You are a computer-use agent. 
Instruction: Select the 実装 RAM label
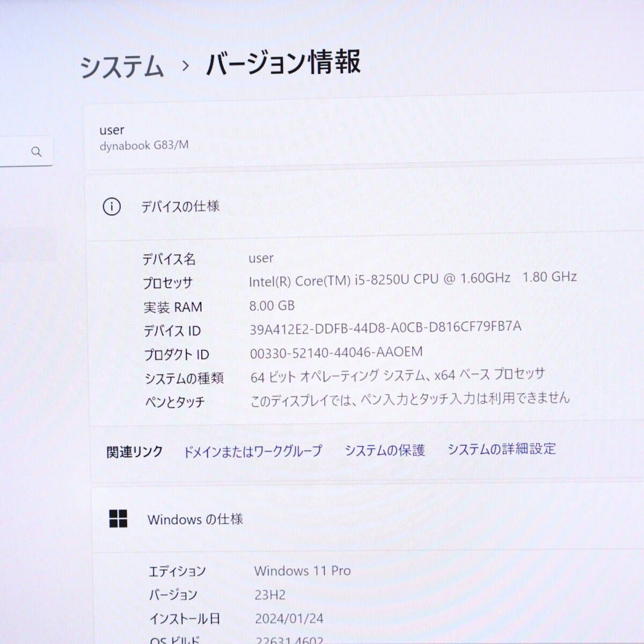[173, 308]
